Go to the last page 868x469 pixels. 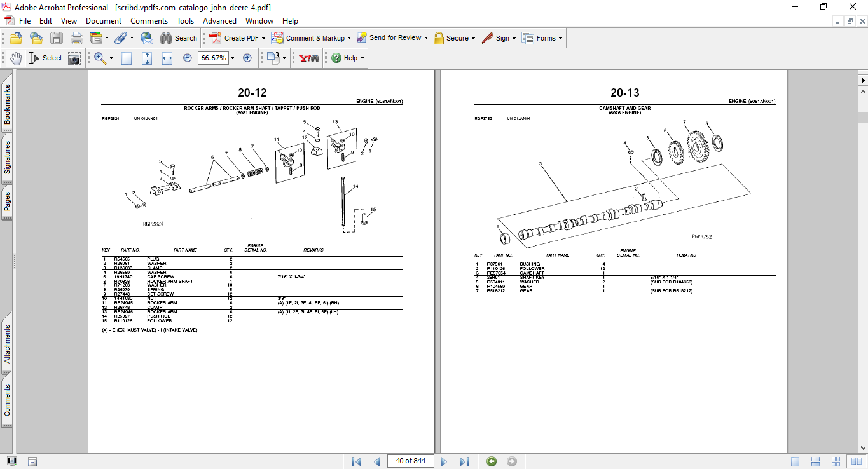click(464, 461)
